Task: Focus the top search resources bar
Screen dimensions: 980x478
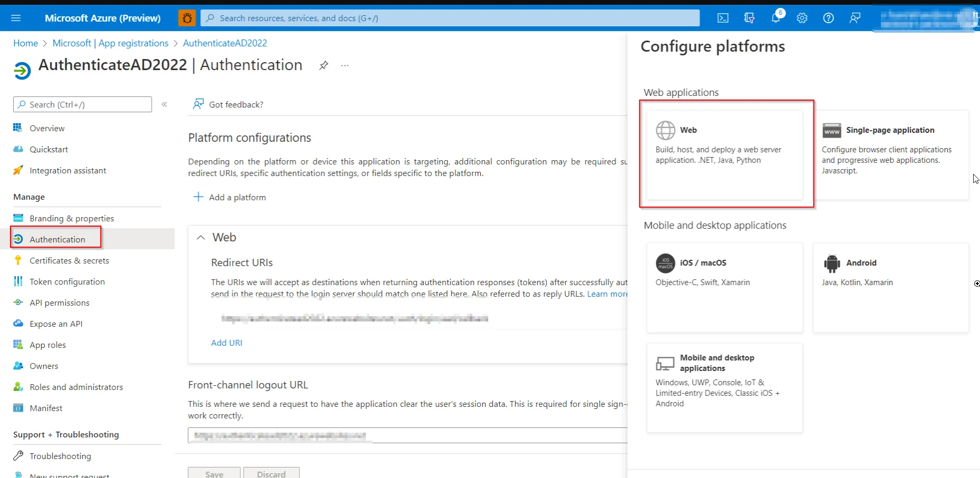Action: (x=450, y=18)
